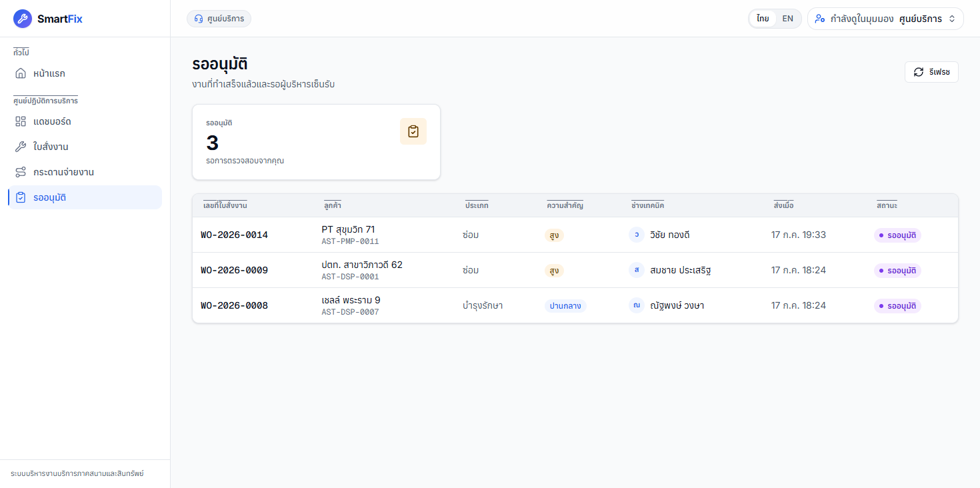
Task: Open หน้าแรก in the sidebar
Action: (85, 73)
